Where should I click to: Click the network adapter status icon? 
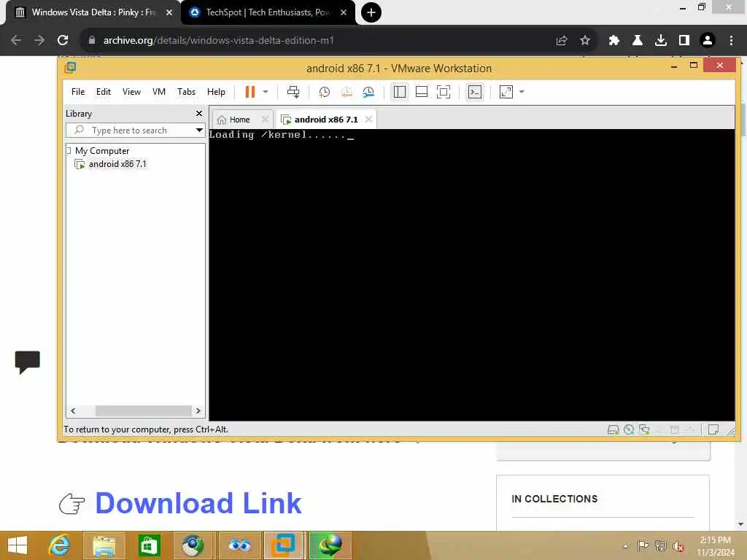pos(645,430)
